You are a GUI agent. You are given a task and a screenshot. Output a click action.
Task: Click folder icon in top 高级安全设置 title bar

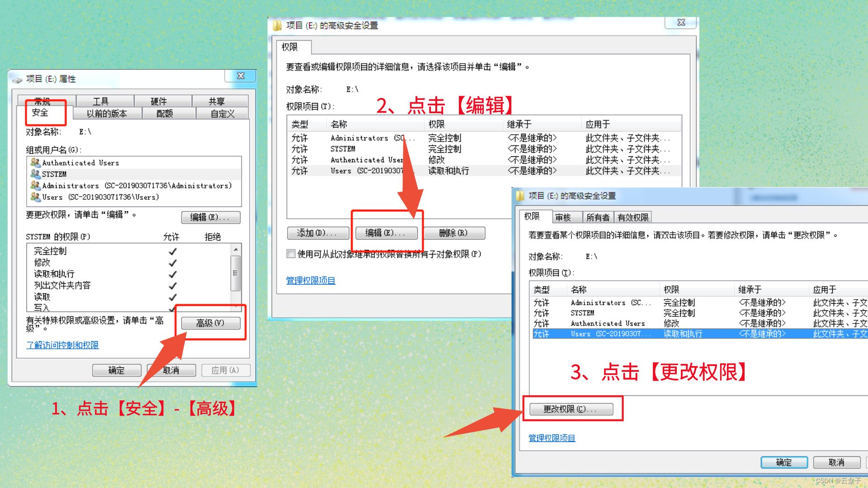tap(277, 26)
